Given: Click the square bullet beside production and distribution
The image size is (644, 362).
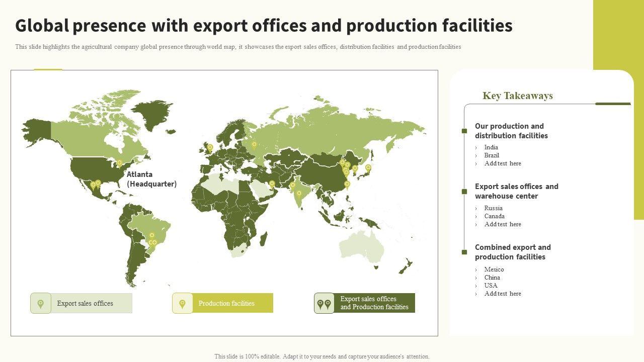Looking at the screenshot, I should tap(464, 131).
